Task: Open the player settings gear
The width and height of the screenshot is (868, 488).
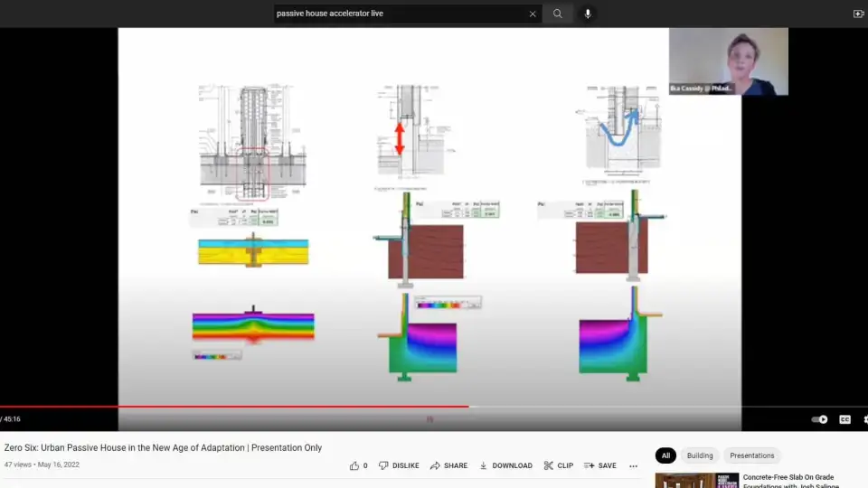Action: pyautogui.click(x=865, y=419)
